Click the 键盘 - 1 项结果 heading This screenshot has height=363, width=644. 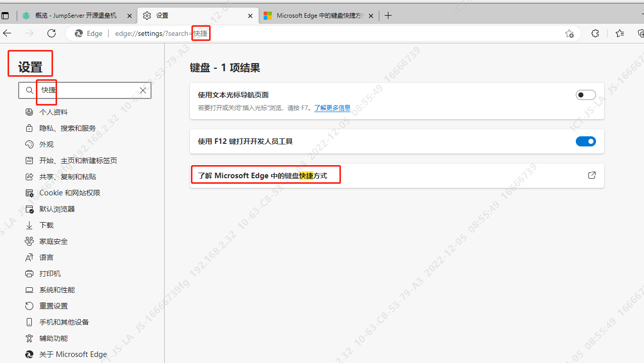pos(225,68)
